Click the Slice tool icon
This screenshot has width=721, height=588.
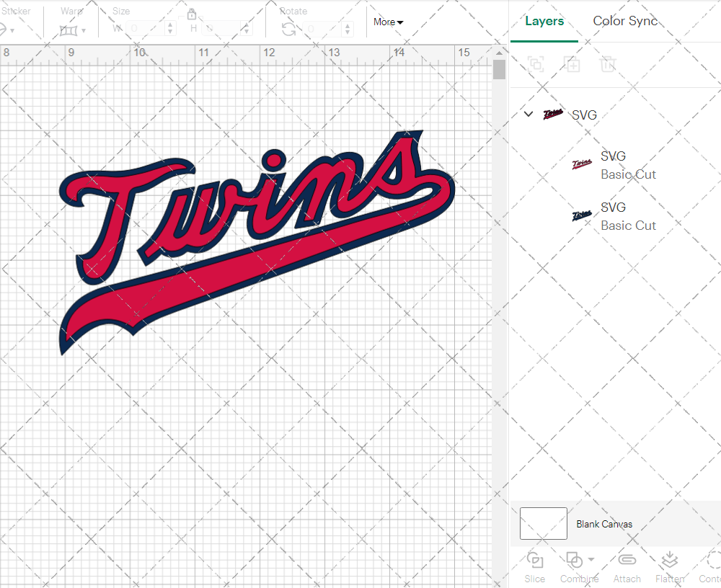tap(535, 561)
